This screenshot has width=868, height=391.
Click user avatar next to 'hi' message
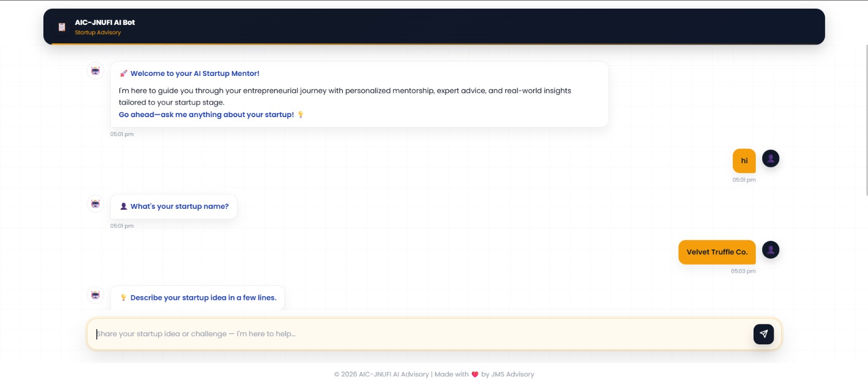(770, 158)
